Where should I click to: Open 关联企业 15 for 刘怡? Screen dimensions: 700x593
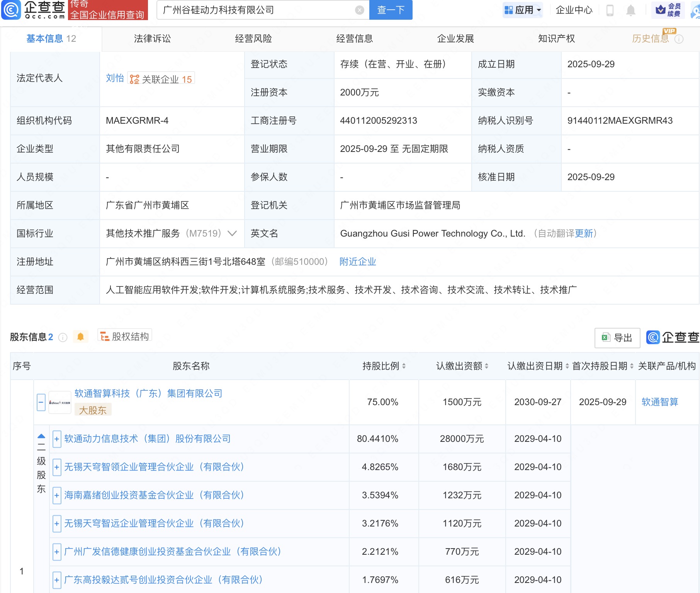[161, 79]
